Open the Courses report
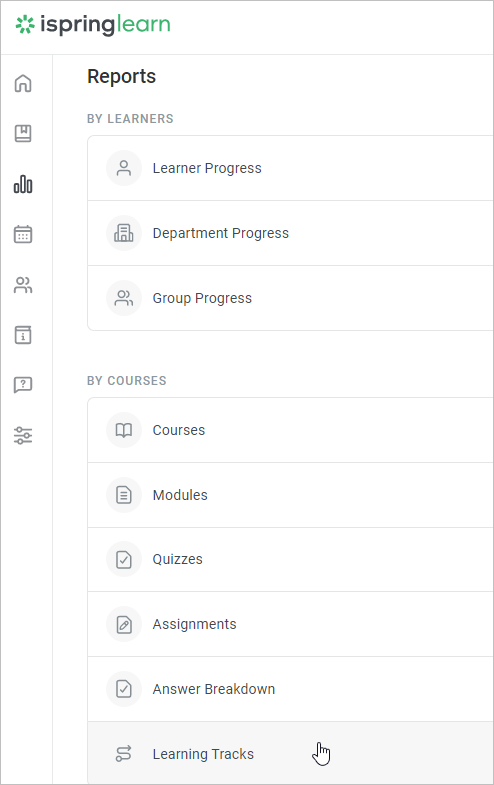Screen dimensions: 494x785 click(290, 430)
